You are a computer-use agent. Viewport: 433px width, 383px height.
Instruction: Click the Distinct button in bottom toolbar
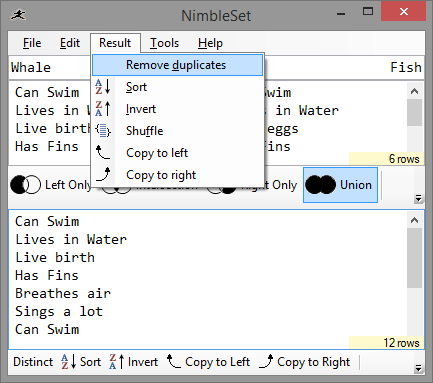[x=33, y=362]
